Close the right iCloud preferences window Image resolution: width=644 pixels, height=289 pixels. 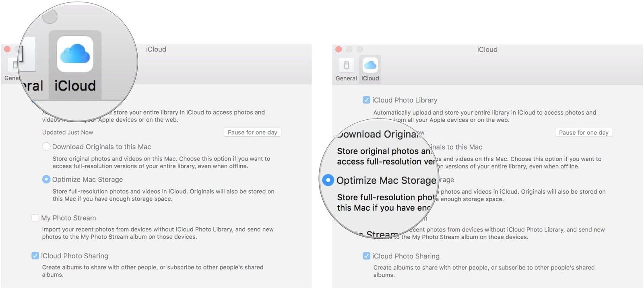(x=339, y=49)
